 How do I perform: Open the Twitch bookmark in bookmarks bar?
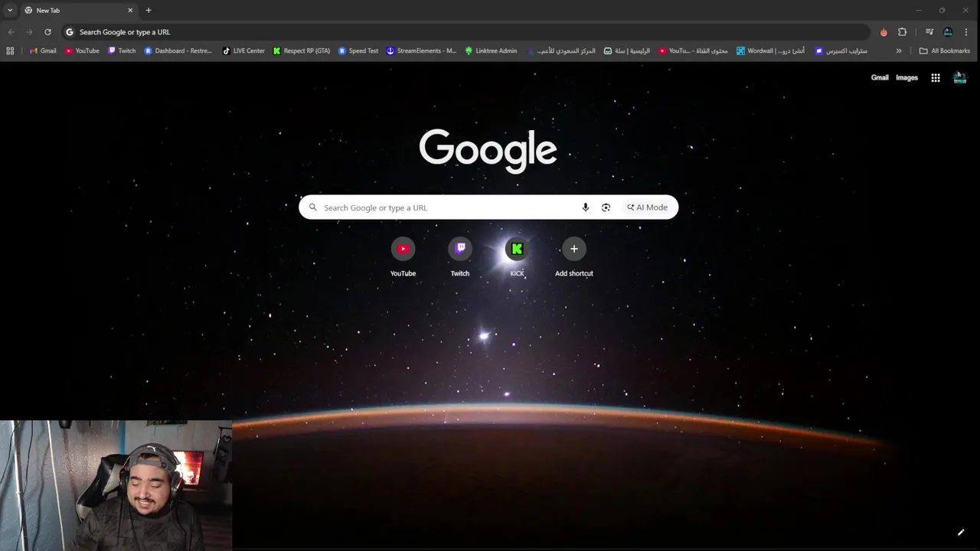(122, 51)
